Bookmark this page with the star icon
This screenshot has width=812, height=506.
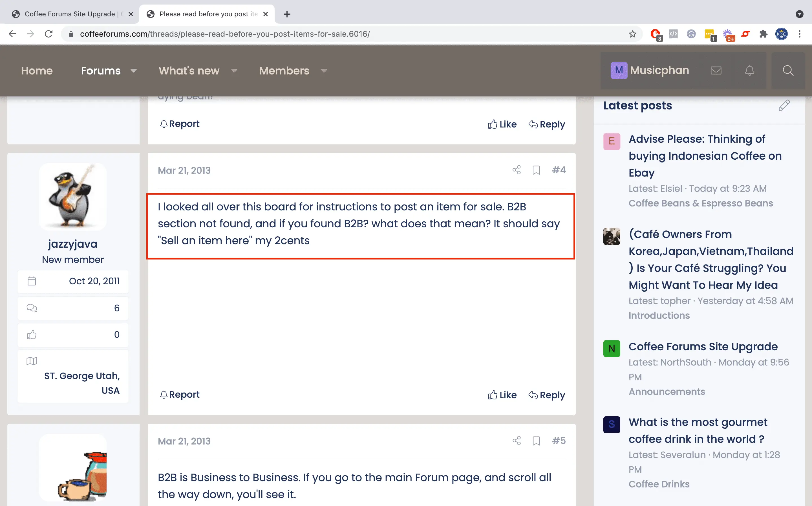coord(632,34)
